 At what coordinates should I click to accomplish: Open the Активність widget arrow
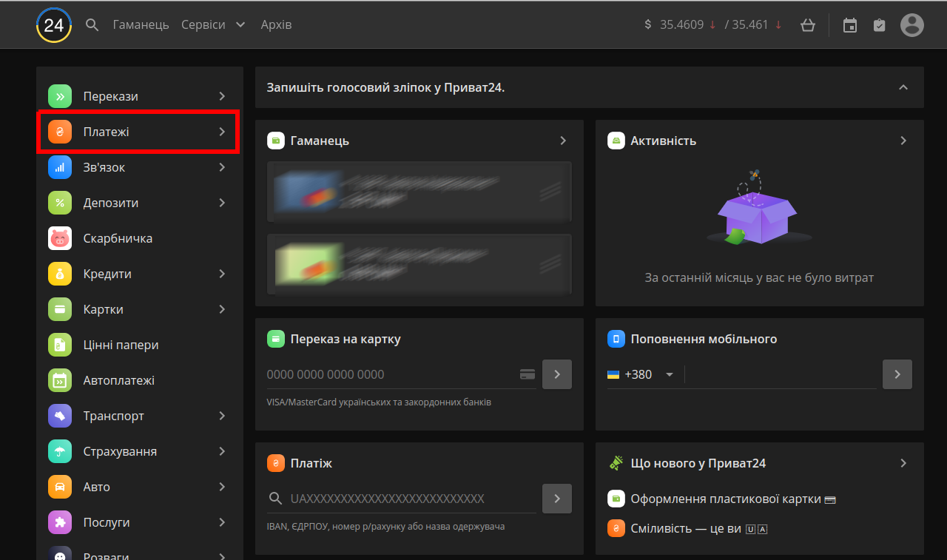tap(903, 141)
